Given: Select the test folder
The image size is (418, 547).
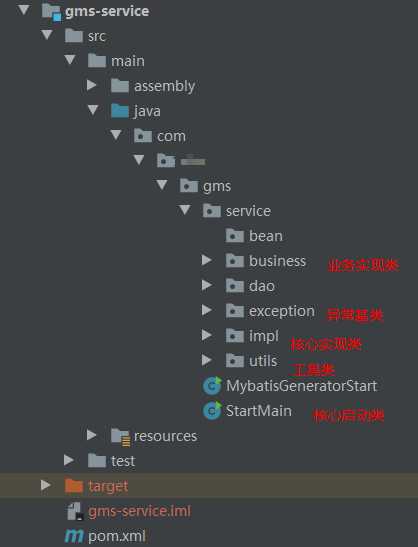Looking at the screenshot, I should point(123,461).
